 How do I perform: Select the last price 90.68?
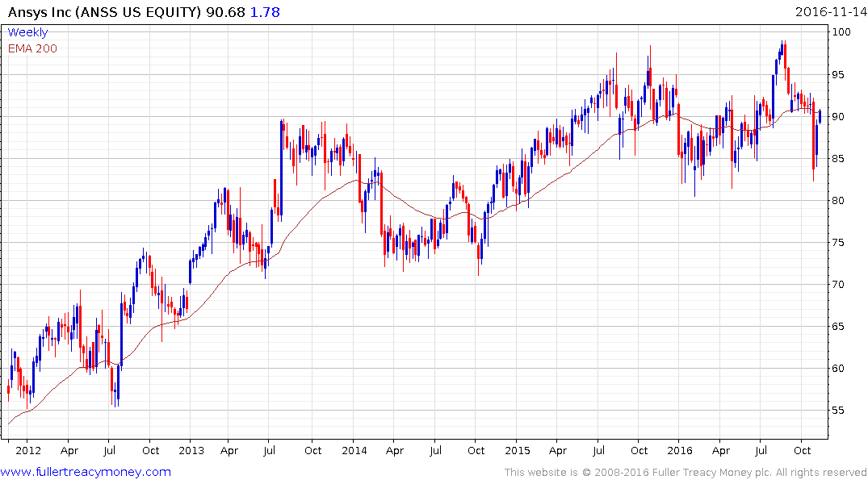pos(225,12)
